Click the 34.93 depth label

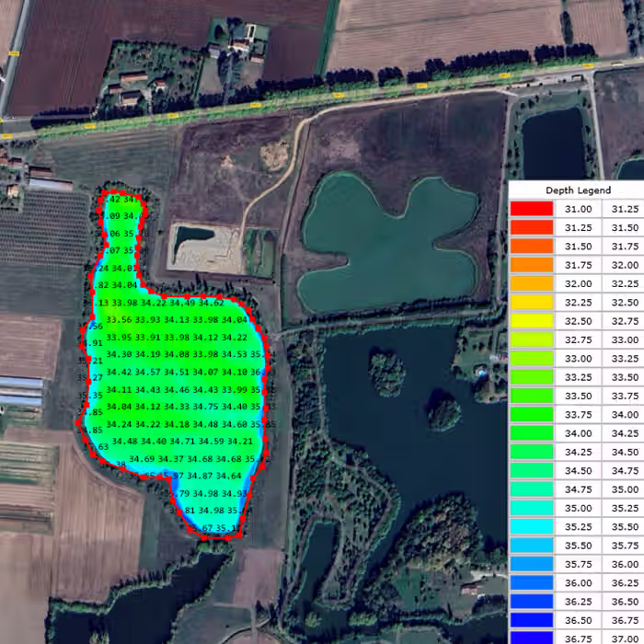[x=235, y=493]
